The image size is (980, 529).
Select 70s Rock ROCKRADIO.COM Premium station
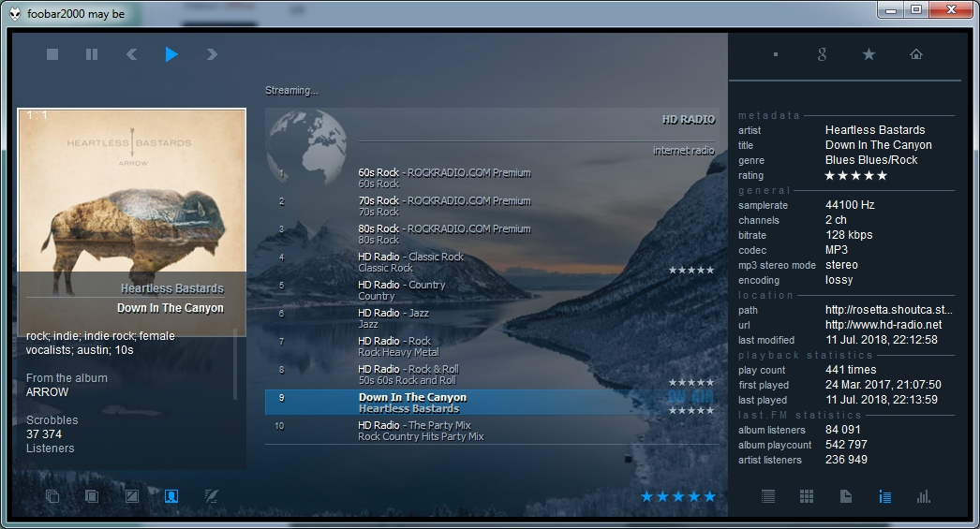pyautogui.click(x=444, y=206)
